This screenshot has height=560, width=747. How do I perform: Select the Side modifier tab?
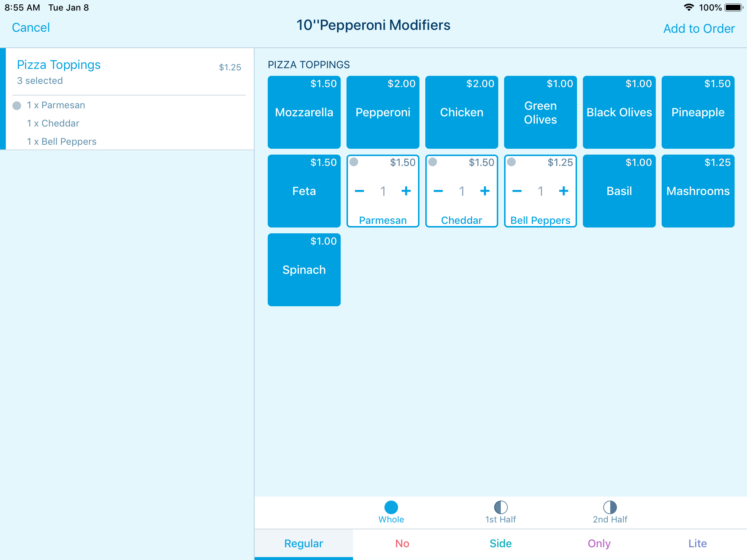500,544
